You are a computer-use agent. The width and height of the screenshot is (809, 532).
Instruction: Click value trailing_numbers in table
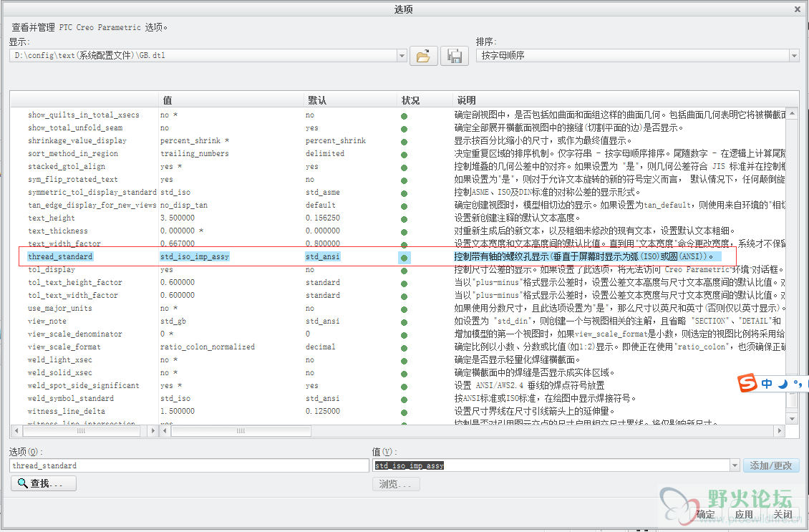tap(195, 153)
